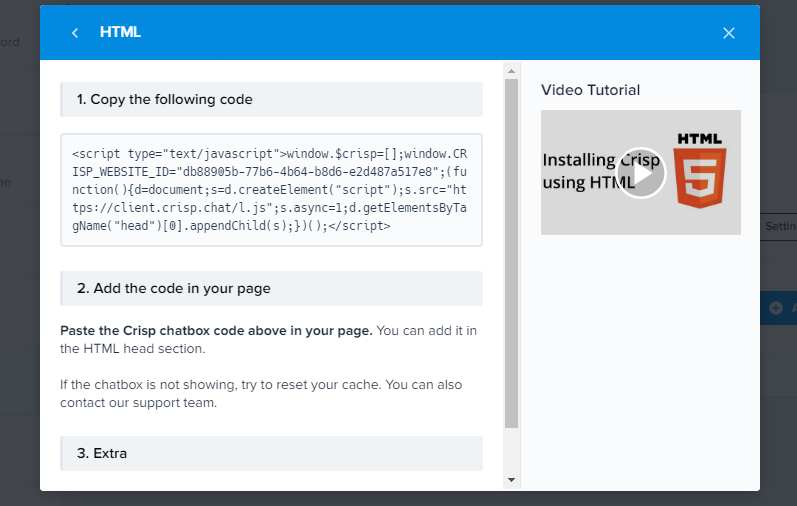Close the HTML installation dialog
797x506 pixels.
point(728,33)
